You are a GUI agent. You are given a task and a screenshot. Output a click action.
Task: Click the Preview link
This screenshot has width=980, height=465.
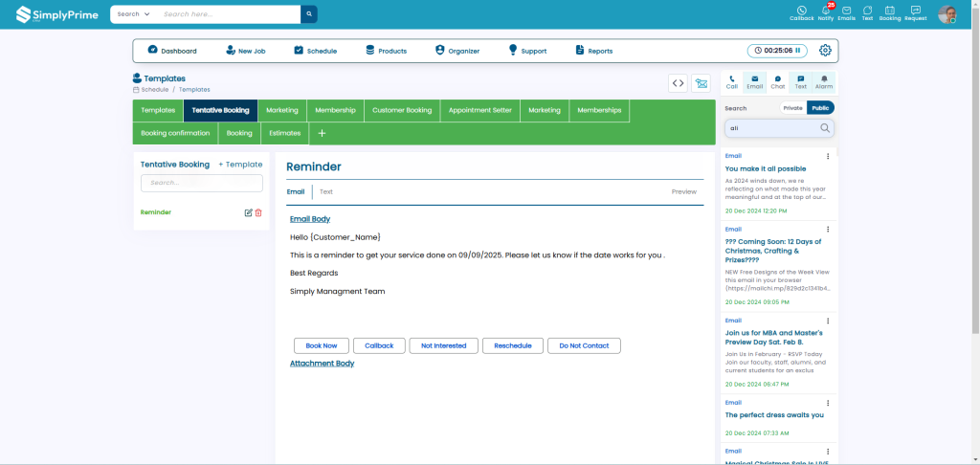683,192
